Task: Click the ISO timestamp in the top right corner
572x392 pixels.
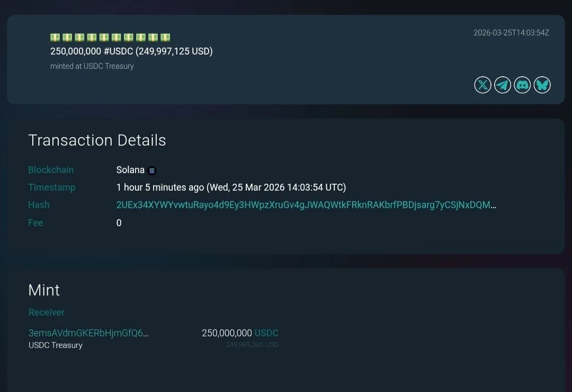Action: (x=511, y=33)
